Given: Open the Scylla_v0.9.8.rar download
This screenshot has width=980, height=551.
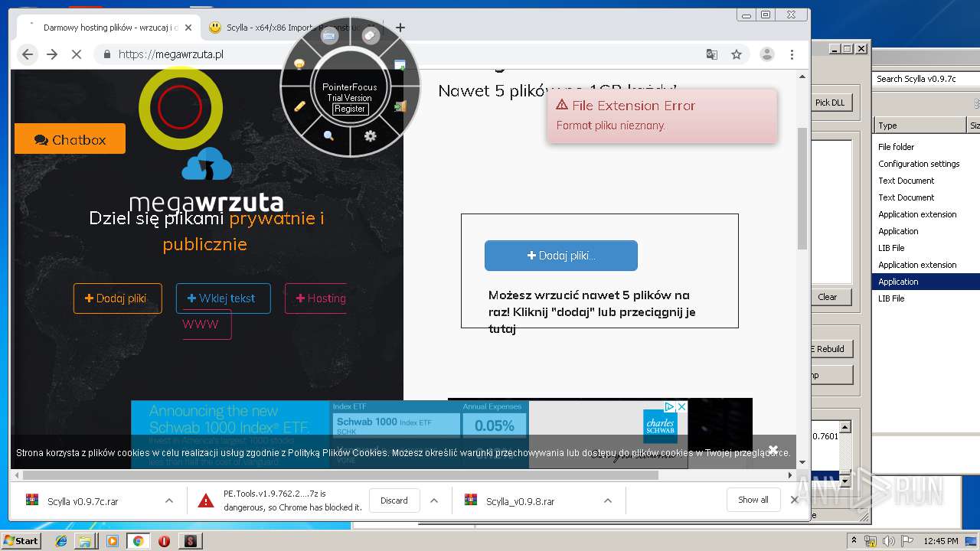Looking at the screenshot, I should click(520, 501).
